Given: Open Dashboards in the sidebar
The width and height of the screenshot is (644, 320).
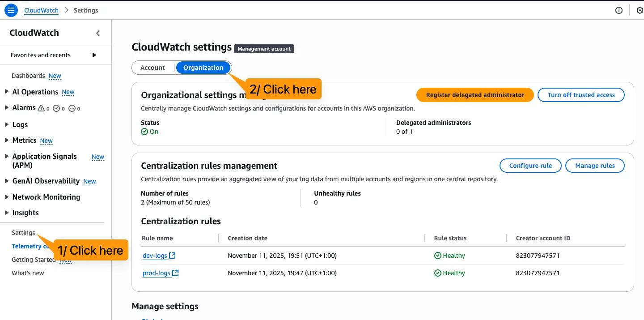Looking at the screenshot, I should 28,76.
